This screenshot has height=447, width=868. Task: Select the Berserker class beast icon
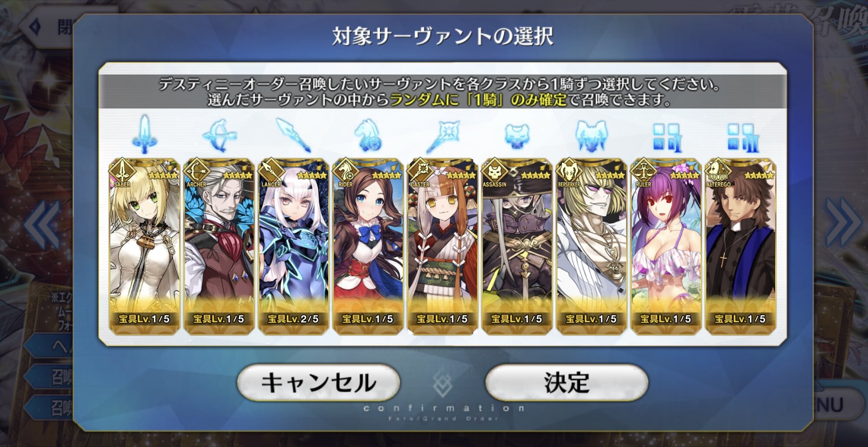[x=592, y=136]
